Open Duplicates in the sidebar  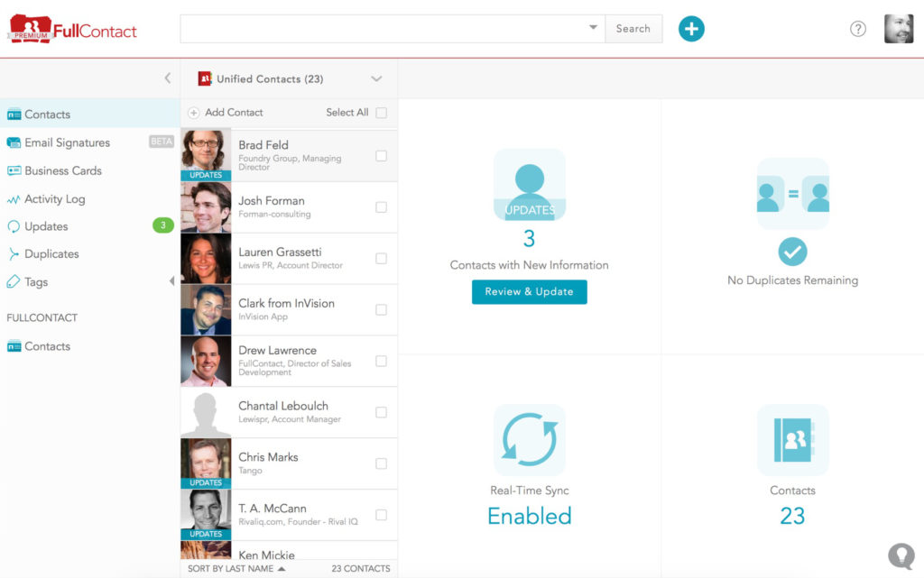pyautogui.click(x=51, y=254)
